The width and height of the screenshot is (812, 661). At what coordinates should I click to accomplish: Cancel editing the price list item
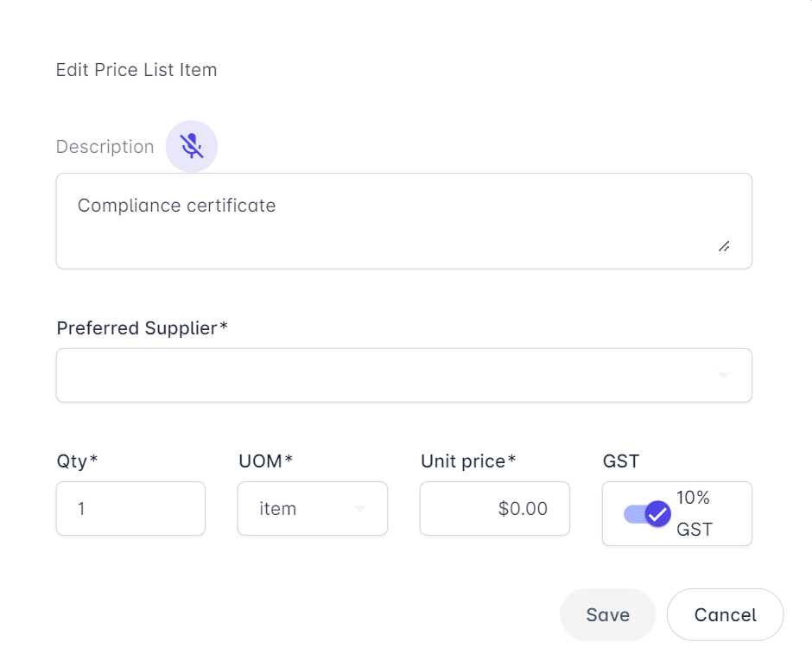click(725, 614)
